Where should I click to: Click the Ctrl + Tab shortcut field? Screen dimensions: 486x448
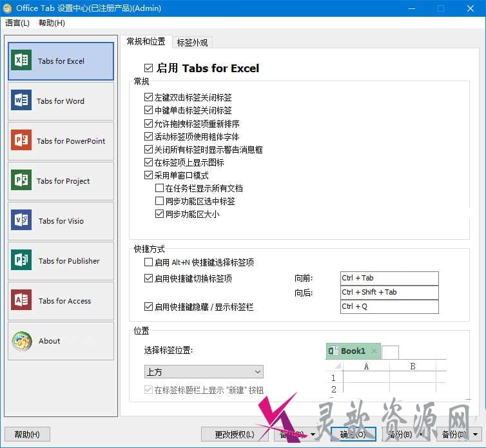[x=389, y=278]
